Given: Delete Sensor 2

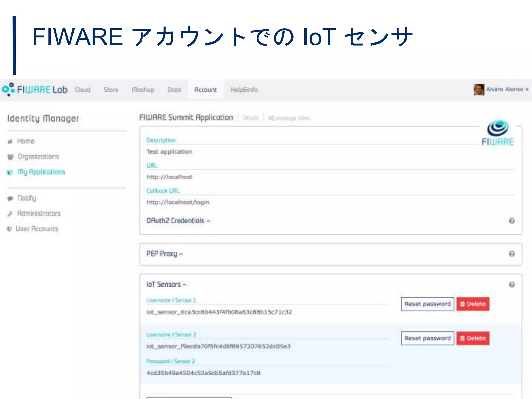Looking at the screenshot, I should point(473,338).
